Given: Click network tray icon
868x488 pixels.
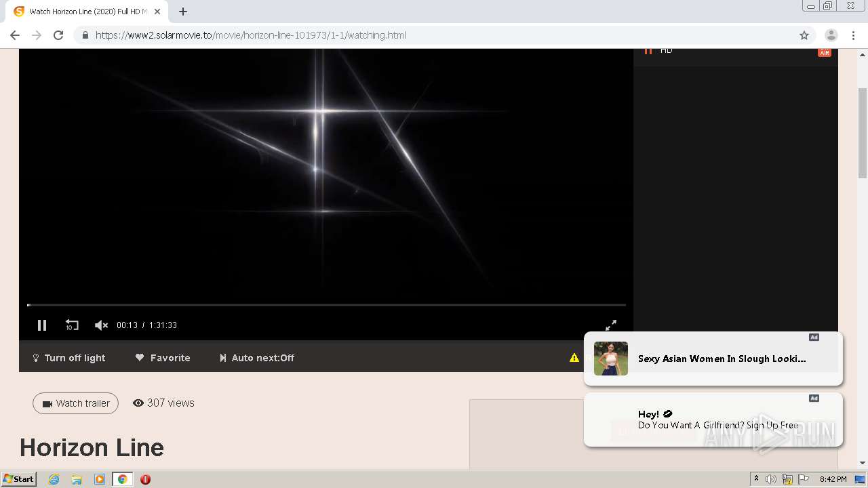Looking at the screenshot, I should [787, 479].
